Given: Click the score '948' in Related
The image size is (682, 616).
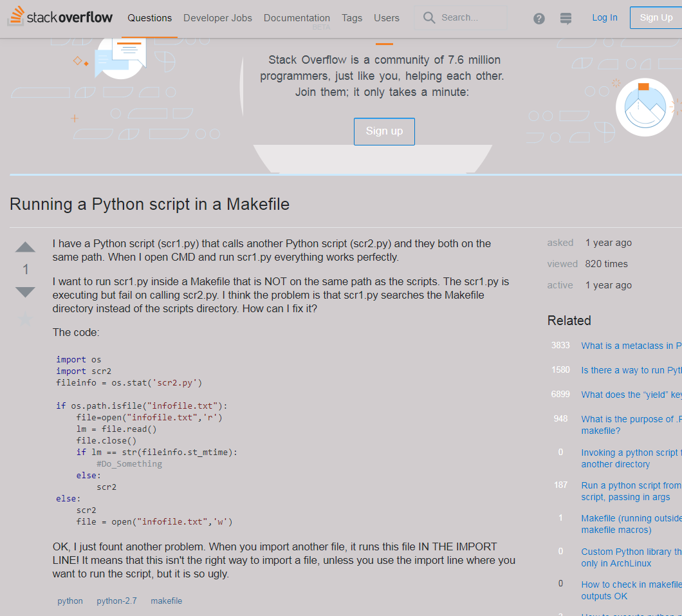Looking at the screenshot, I should pyautogui.click(x=560, y=418).
